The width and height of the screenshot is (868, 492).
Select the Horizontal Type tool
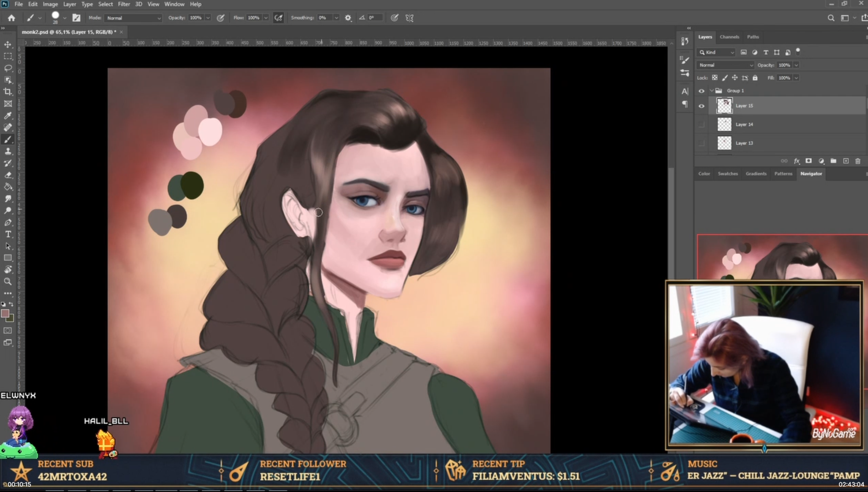coord(8,234)
